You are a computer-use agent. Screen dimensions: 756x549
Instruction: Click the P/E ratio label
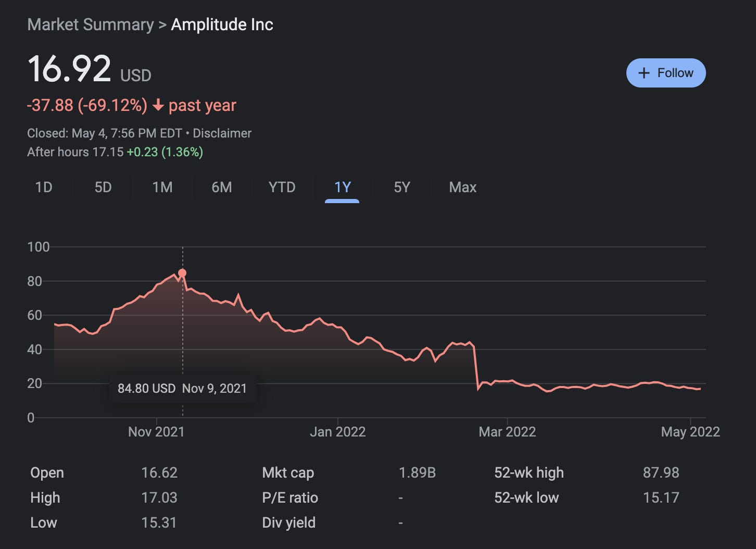290,498
